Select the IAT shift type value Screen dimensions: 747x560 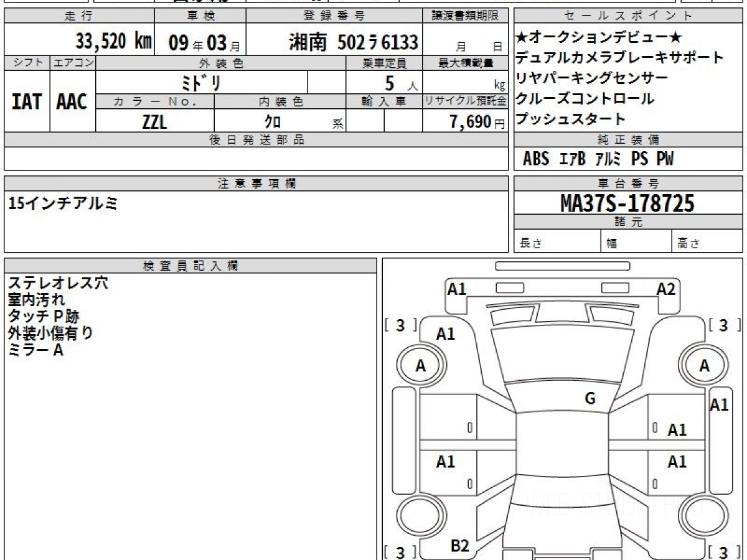[x=27, y=102]
